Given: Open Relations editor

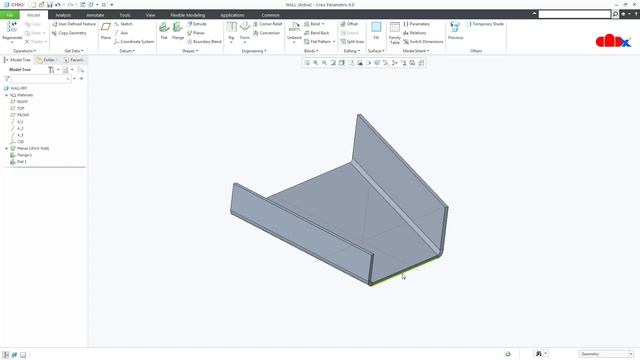Looking at the screenshot, I should click(x=415, y=33).
